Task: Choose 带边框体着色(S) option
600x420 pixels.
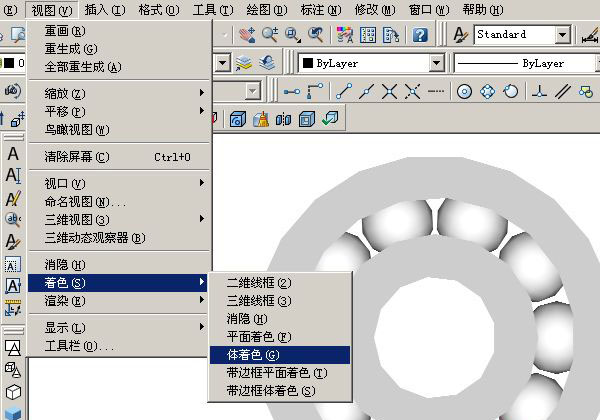Action: coord(280,391)
